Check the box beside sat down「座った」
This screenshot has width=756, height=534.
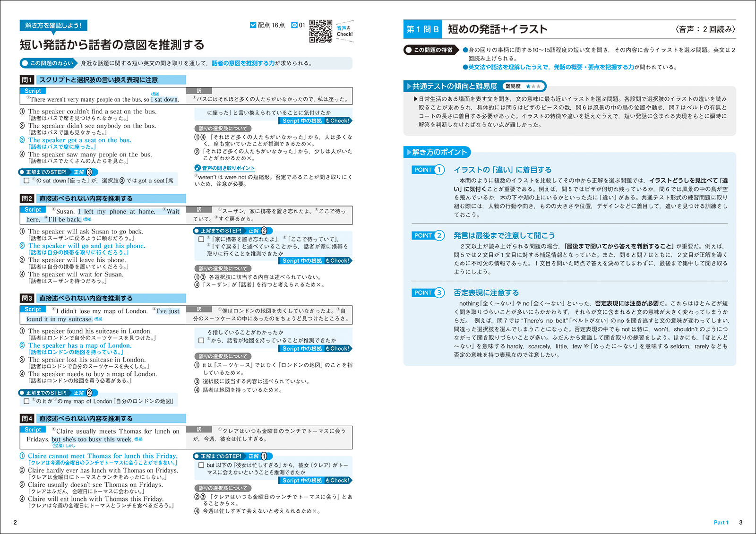click(x=26, y=181)
